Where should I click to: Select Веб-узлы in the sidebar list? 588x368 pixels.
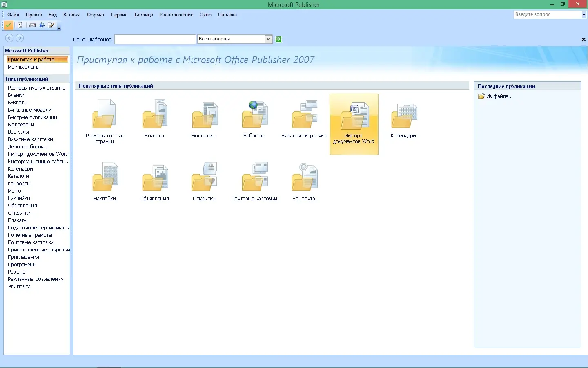click(18, 132)
